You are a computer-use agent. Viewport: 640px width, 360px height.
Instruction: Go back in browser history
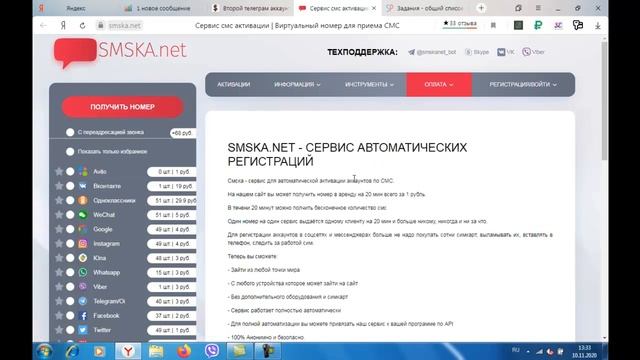43,25
